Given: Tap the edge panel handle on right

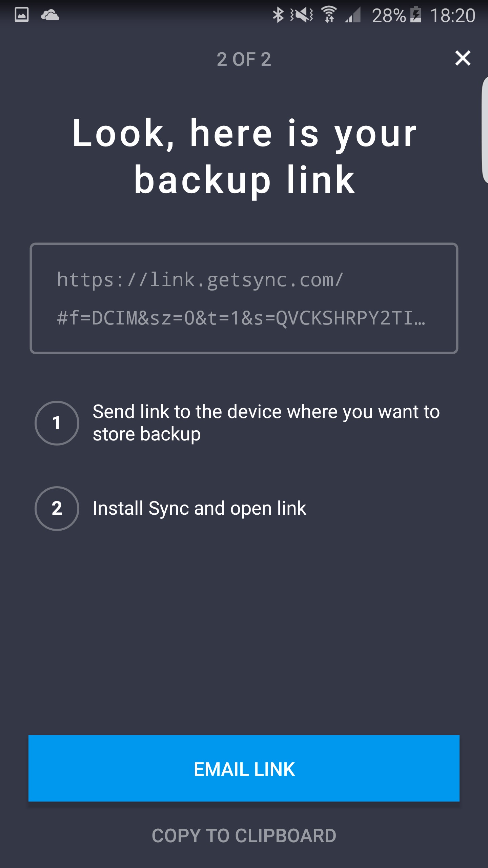Looking at the screenshot, I should click(x=485, y=131).
